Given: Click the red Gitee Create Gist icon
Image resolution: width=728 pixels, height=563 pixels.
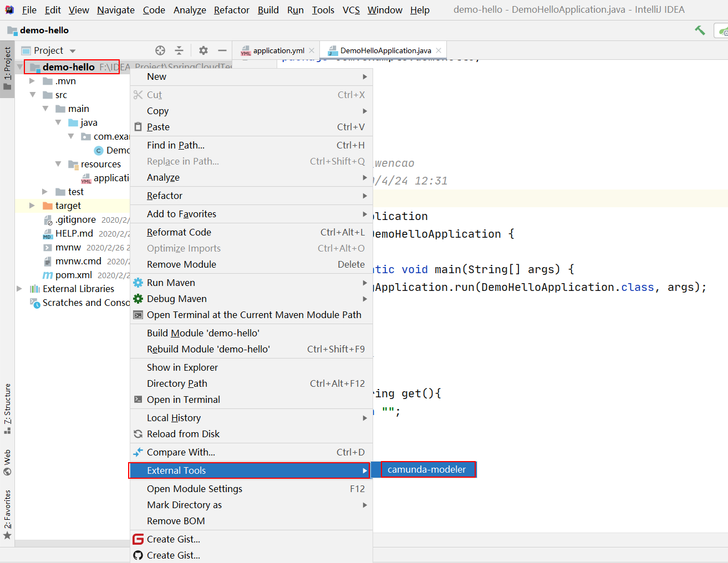Looking at the screenshot, I should [138, 539].
